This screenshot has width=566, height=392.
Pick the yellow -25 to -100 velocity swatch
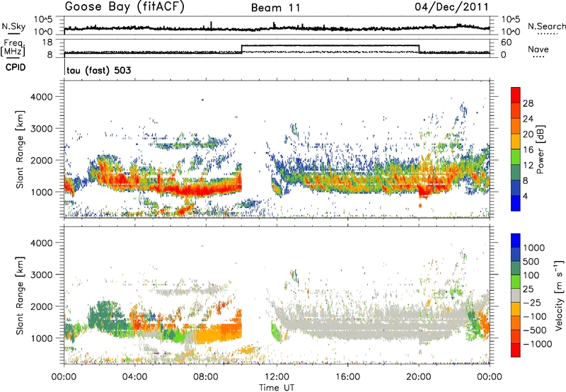(516, 309)
